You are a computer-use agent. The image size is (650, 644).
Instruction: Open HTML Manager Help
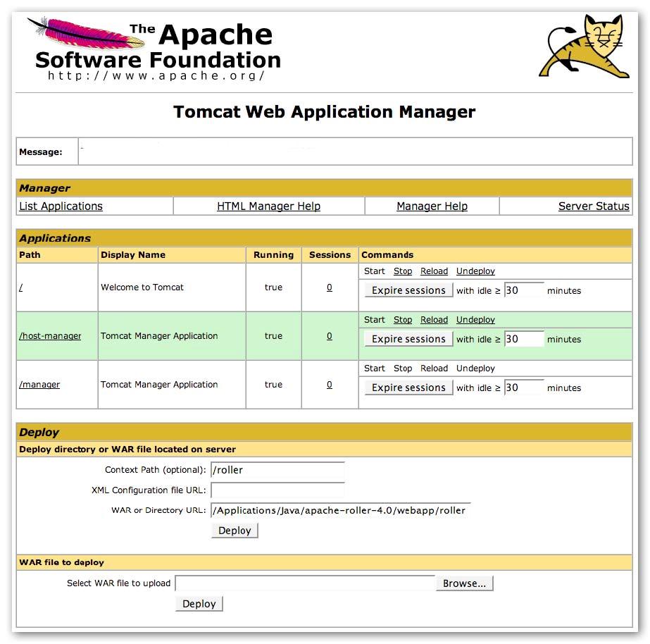coord(268,206)
